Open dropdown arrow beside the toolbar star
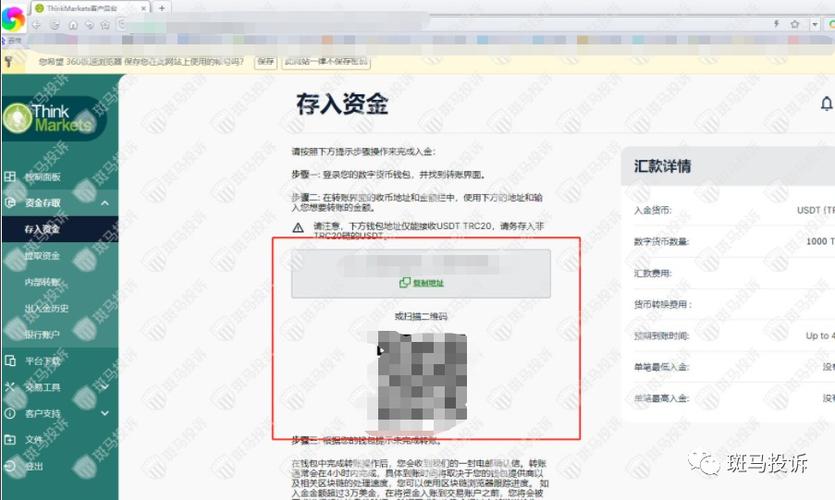The width and height of the screenshot is (835, 500). point(815,24)
